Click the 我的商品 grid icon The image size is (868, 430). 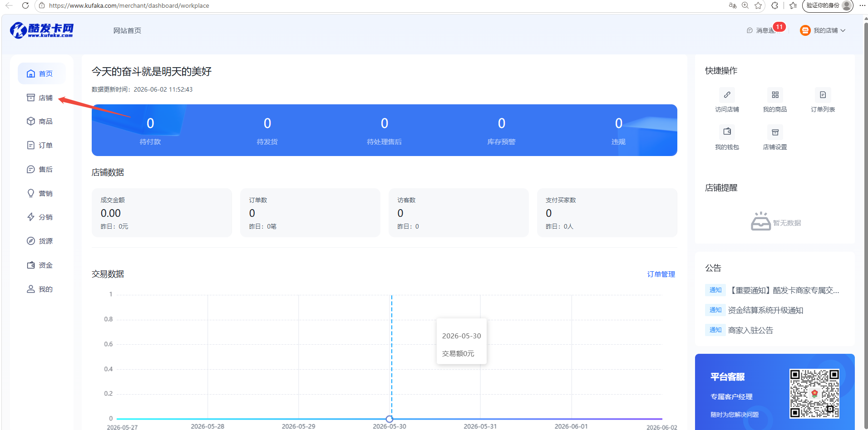point(775,95)
